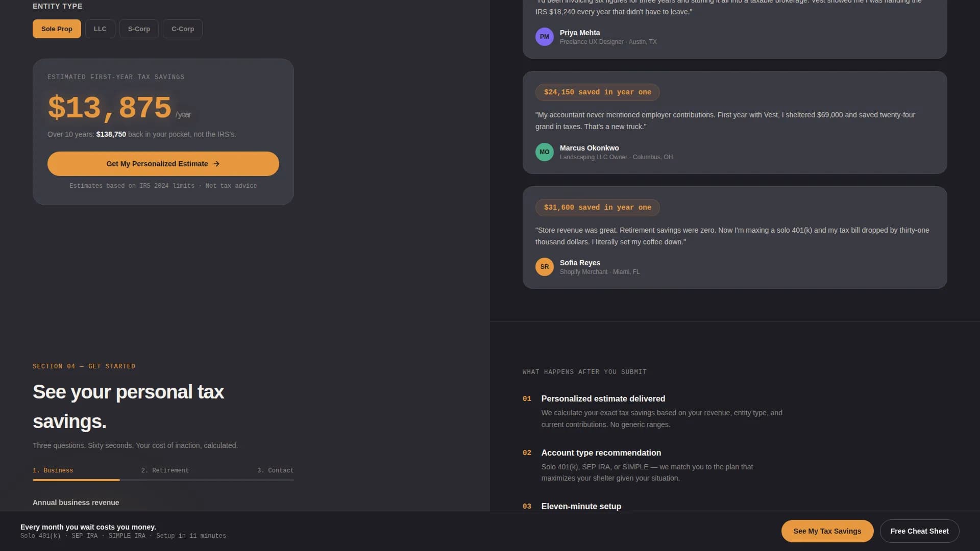
Task: Switch to the Retirement tab
Action: point(165,470)
